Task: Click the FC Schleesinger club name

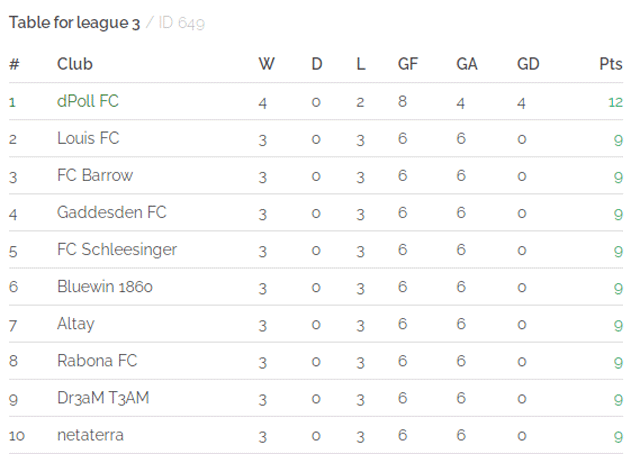Action: 117,249
